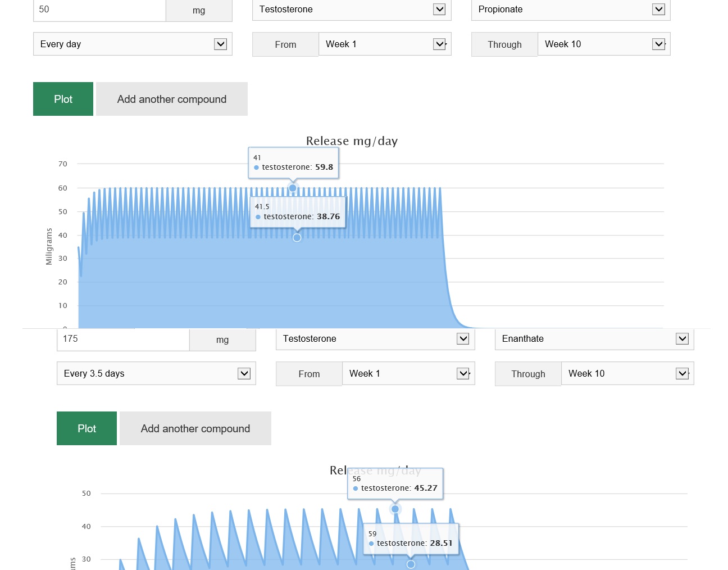
Task: Open the Testosterone dropdown in the lower form
Action: [375, 339]
